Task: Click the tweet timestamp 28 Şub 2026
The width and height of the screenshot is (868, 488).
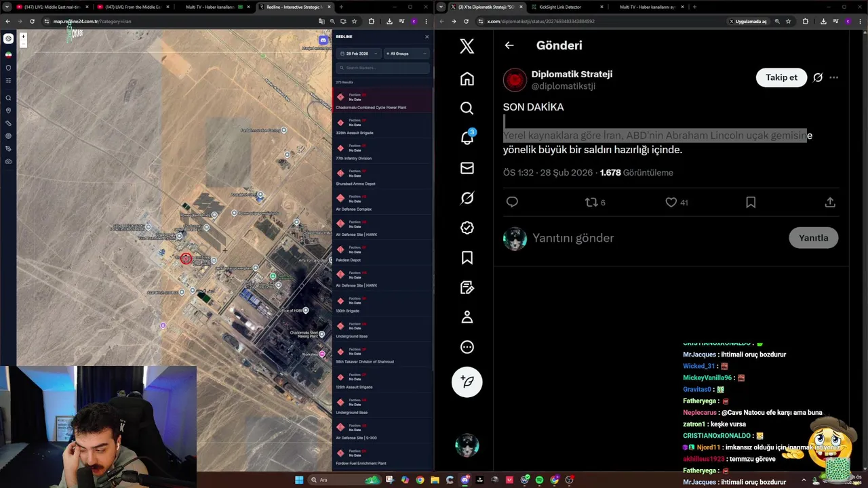Action: click(x=548, y=173)
